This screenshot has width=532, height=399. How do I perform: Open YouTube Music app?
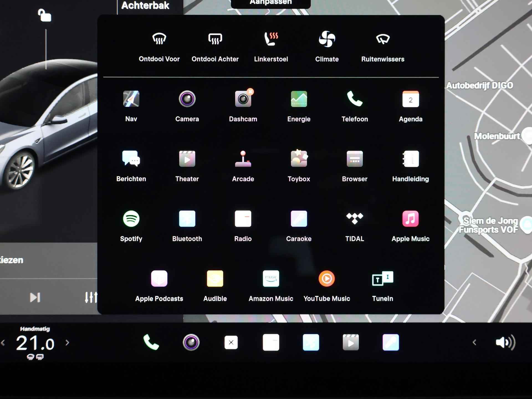327,279
